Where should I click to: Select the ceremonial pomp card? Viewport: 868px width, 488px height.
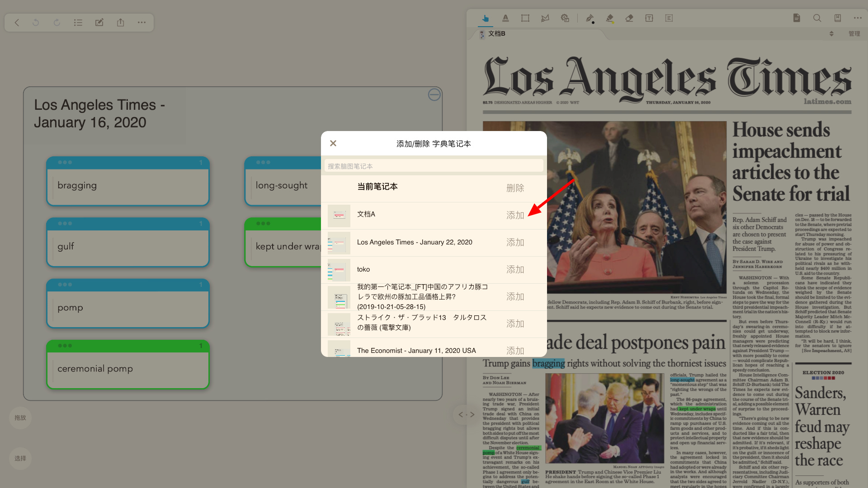pos(127,364)
